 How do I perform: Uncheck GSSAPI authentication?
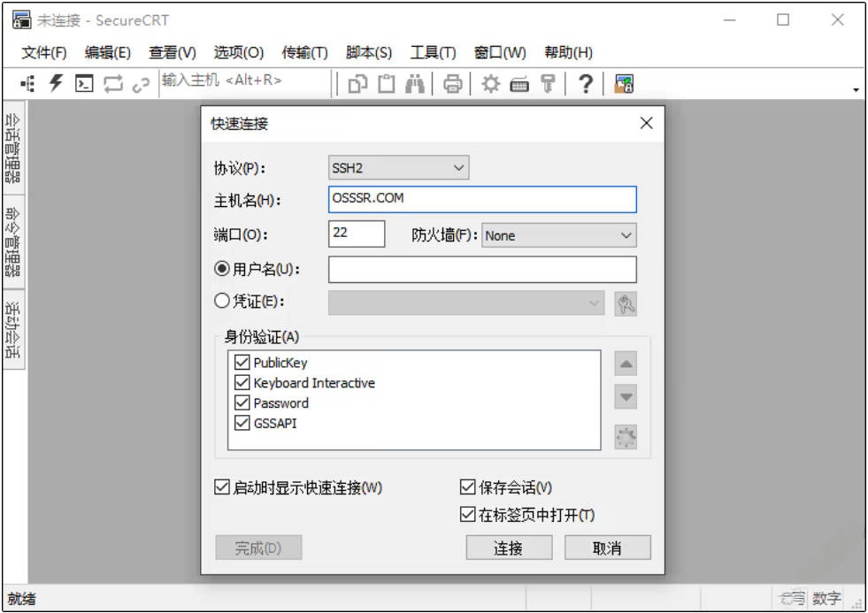pyautogui.click(x=242, y=423)
